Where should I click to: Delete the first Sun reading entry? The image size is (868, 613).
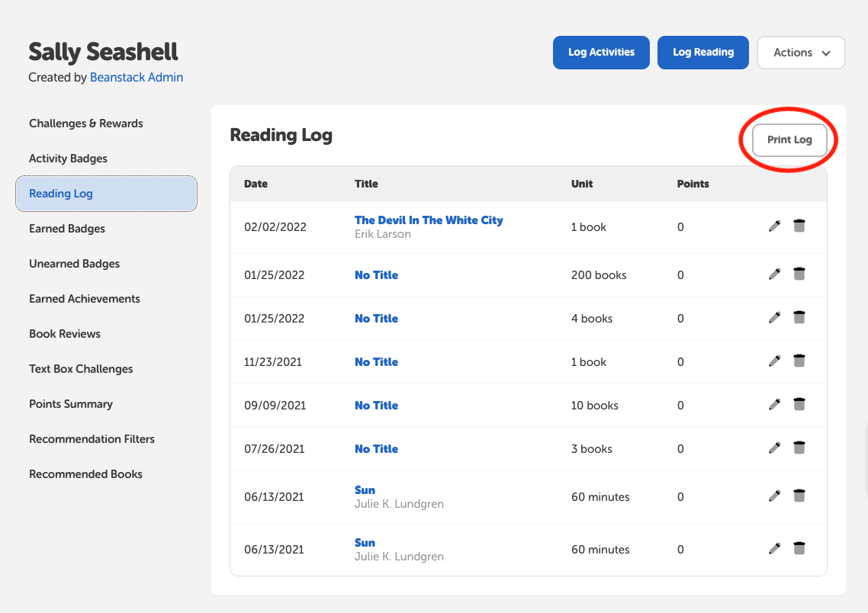799,495
